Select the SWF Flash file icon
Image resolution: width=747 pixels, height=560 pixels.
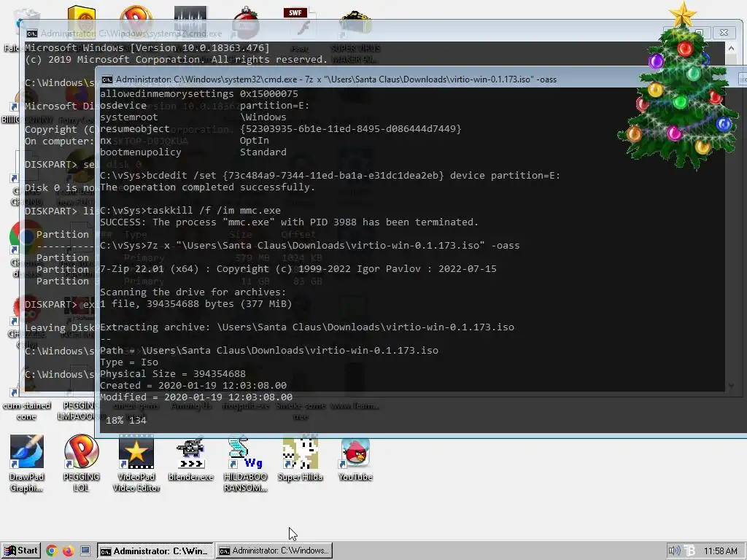(301, 23)
